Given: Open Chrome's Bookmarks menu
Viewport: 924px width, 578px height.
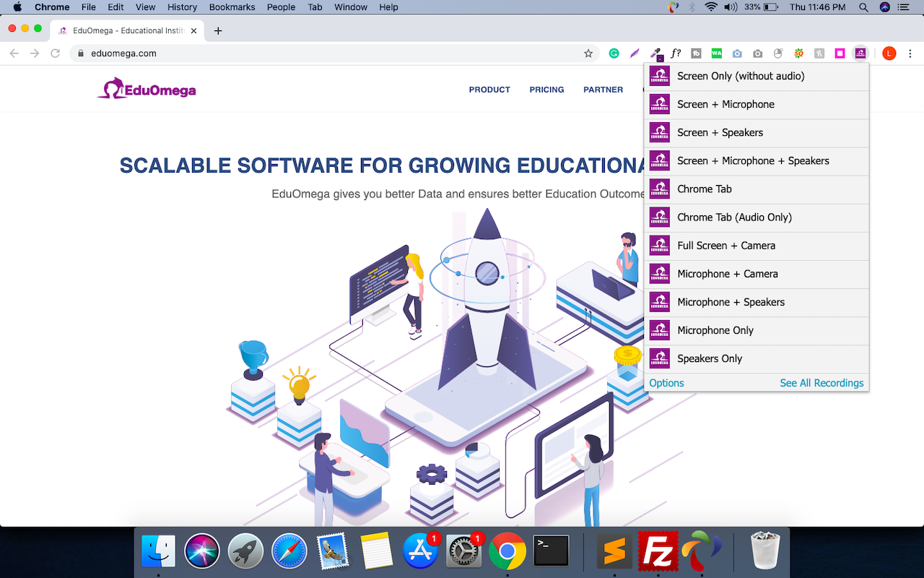Looking at the screenshot, I should [x=232, y=7].
